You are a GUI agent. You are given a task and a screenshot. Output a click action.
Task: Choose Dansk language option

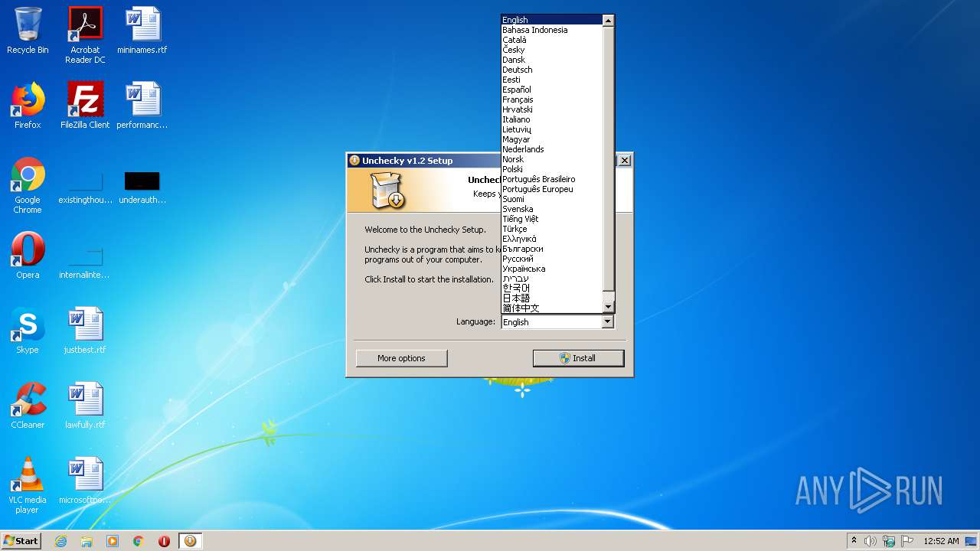551,60
